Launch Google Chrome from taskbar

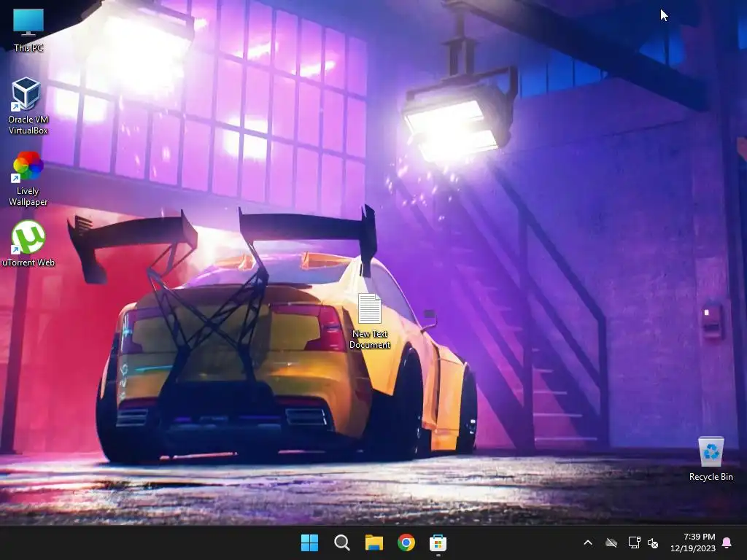click(x=406, y=542)
